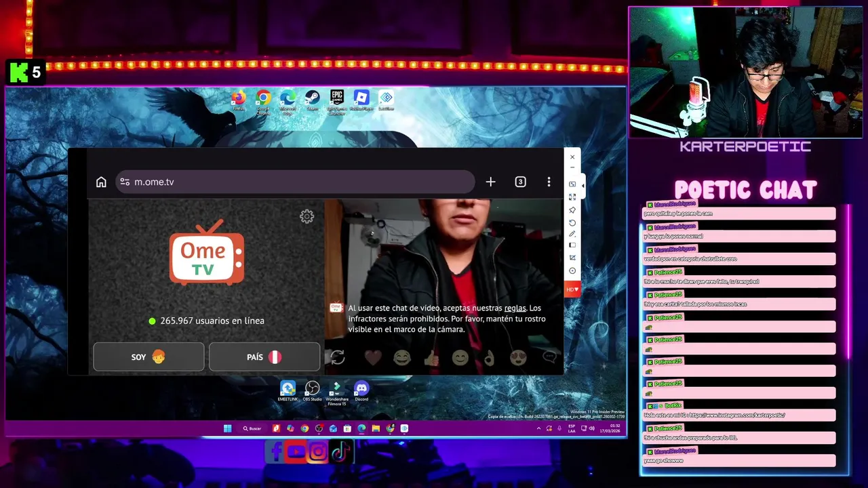Open the PAÍS country selector
The width and height of the screenshot is (868, 488).
(264, 357)
